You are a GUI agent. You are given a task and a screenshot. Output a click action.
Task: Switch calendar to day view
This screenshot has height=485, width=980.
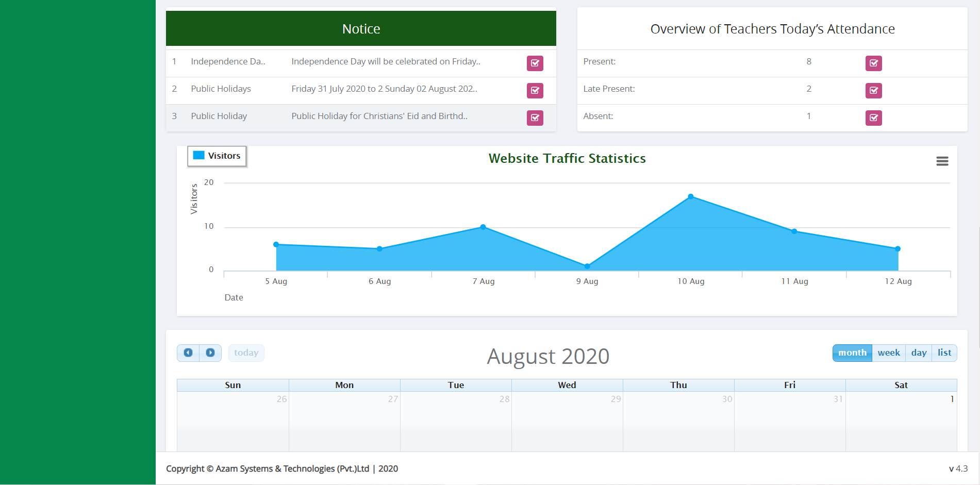[919, 353]
